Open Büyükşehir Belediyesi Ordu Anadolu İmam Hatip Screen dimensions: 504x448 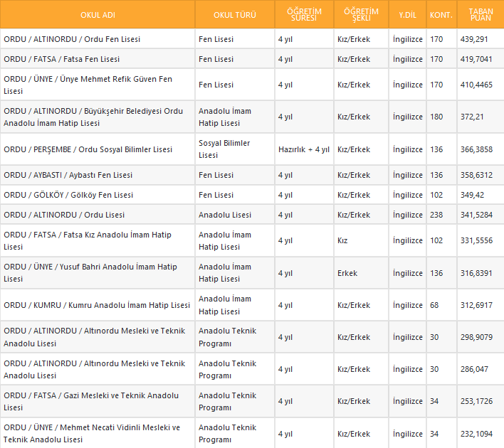(x=93, y=117)
